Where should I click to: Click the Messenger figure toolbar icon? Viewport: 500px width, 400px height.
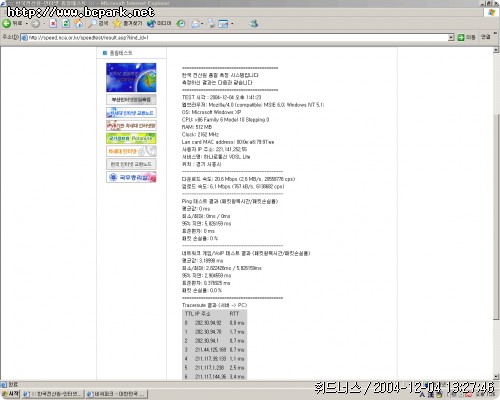click(254, 24)
